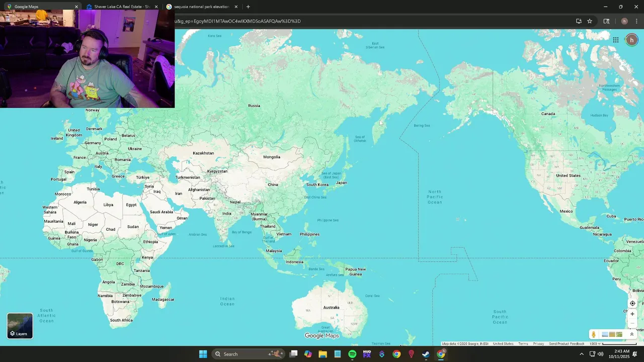Open Steam from the taskbar
The height and width of the screenshot is (362, 644).
coord(426,354)
